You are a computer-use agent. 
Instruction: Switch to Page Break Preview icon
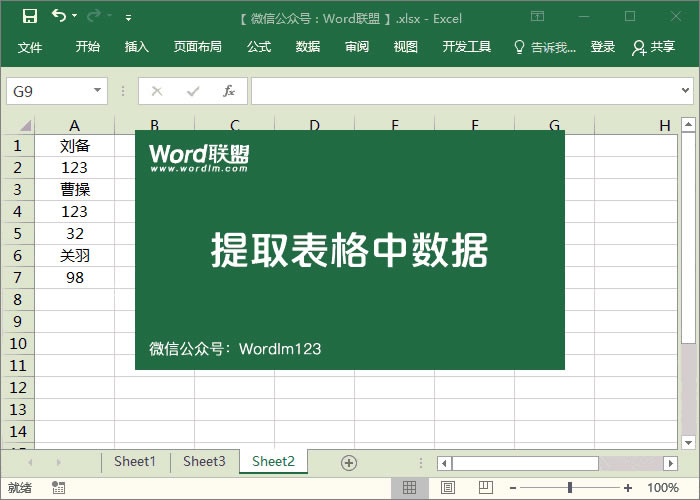pos(486,488)
